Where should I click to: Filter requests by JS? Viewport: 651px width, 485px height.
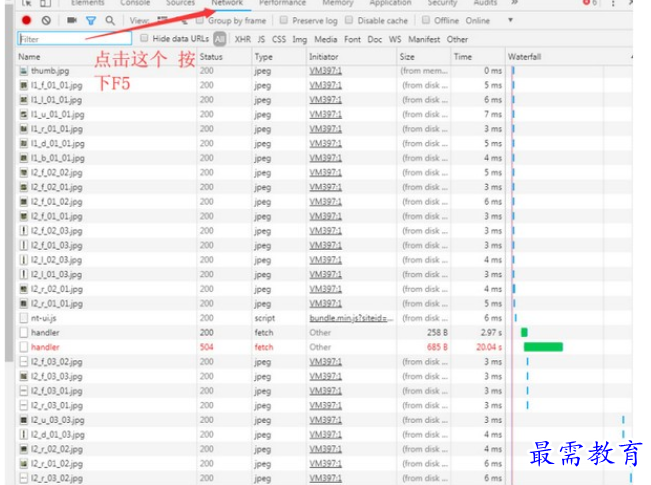point(261,39)
